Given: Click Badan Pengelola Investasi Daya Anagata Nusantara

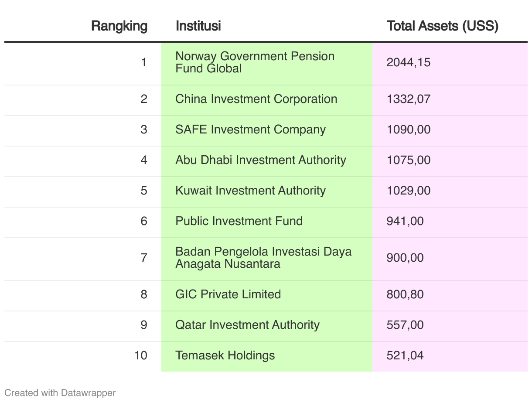Looking at the screenshot, I should click(263, 258).
